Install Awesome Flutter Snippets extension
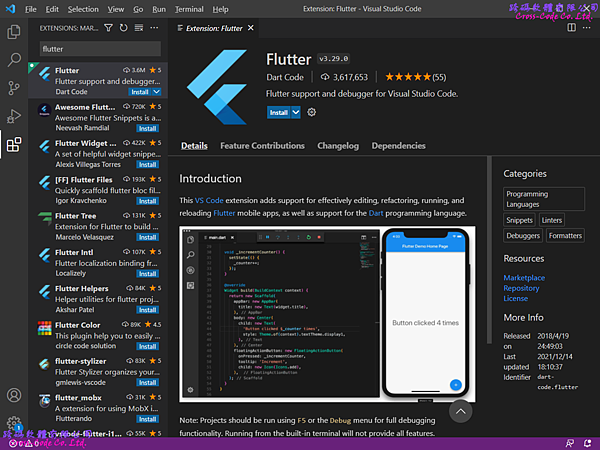This screenshot has width=600, height=450. (x=147, y=128)
